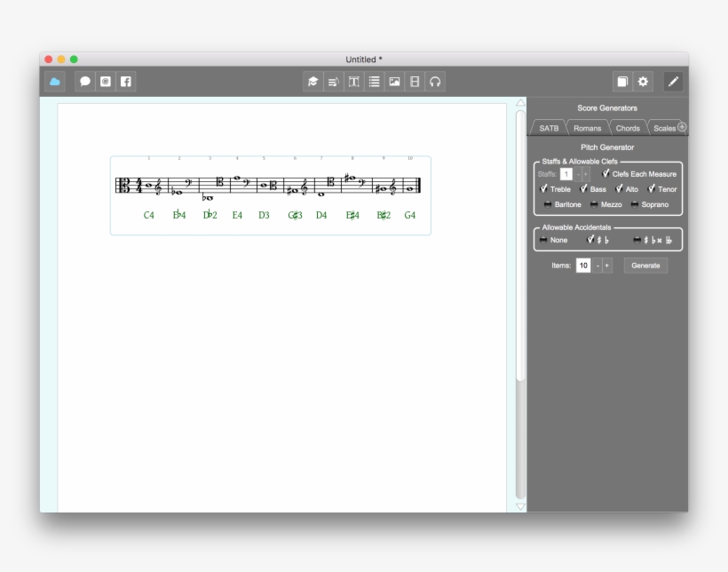Select the pencil edit mode icon
The image size is (728, 572).
(x=673, y=81)
